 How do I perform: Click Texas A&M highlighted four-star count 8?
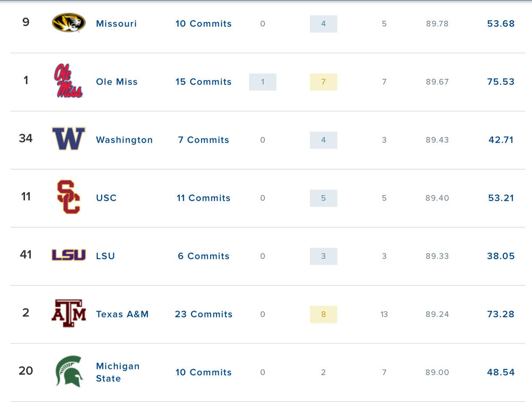pyautogui.click(x=323, y=314)
